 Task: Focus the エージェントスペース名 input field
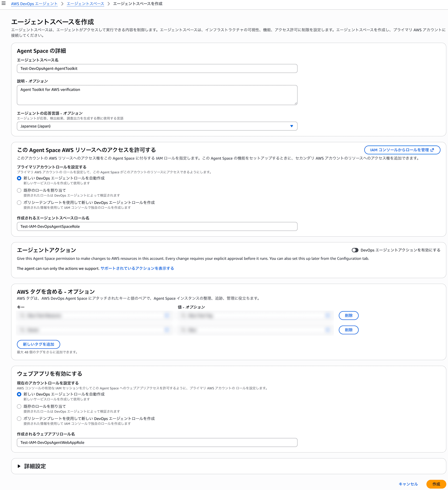click(x=157, y=69)
